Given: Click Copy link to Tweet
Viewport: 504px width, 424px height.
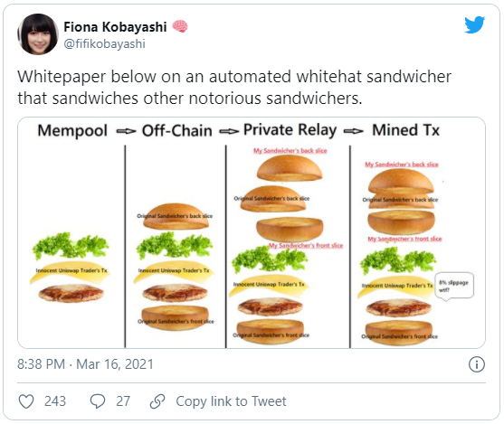Looking at the screenshot, I should tap(231, 401).
